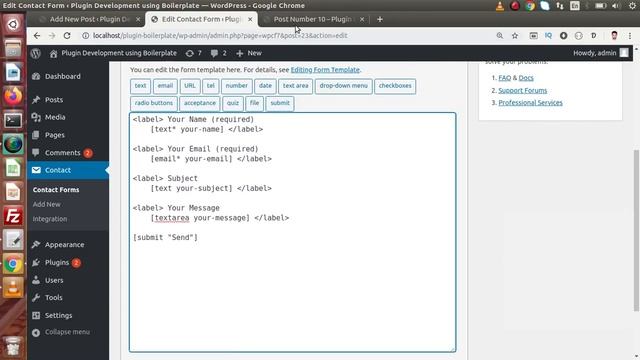Switch to the Add New Post tab
640x360 pixels.
click(x=89, y=19)
